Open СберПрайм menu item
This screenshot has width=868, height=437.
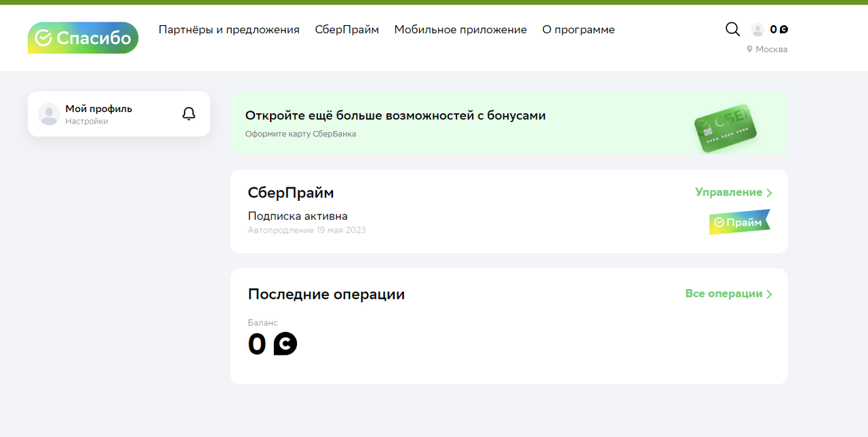click(347, 30)
